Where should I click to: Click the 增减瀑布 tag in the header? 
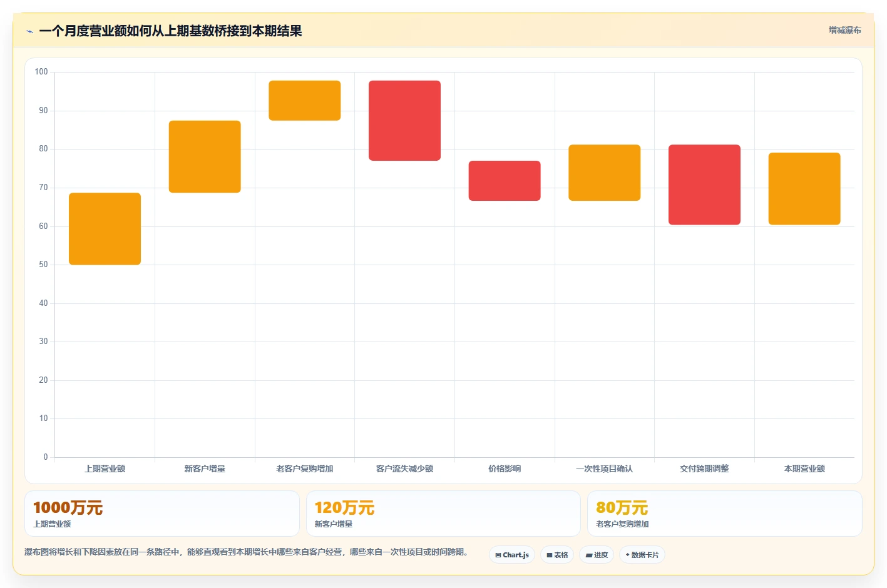844,30
